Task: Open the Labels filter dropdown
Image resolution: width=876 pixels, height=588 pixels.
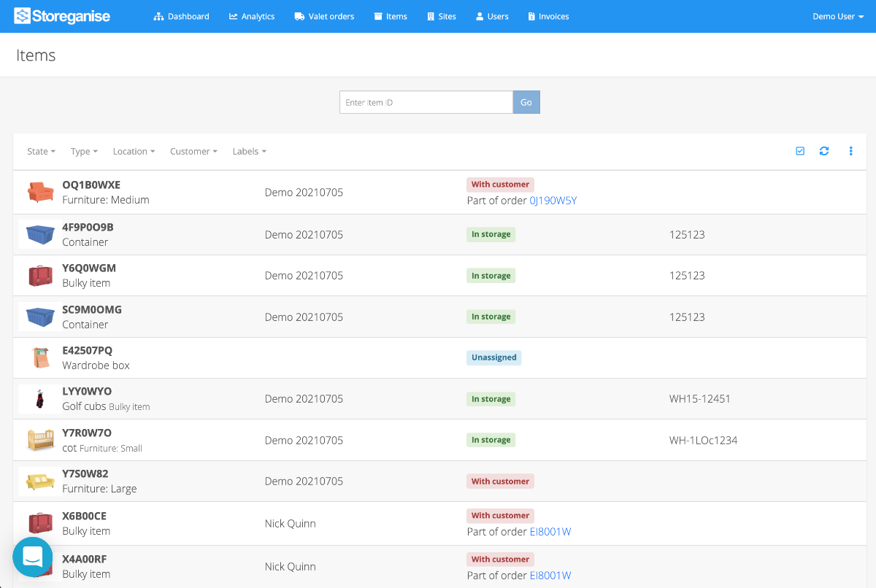Action: [x=249, y=152]
